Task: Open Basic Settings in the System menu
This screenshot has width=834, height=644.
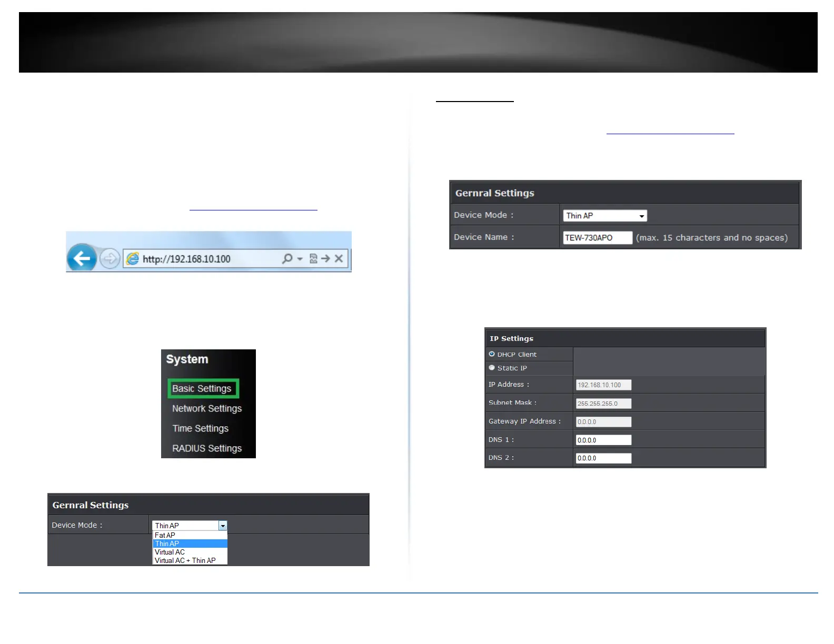Action: click(203, 388)
